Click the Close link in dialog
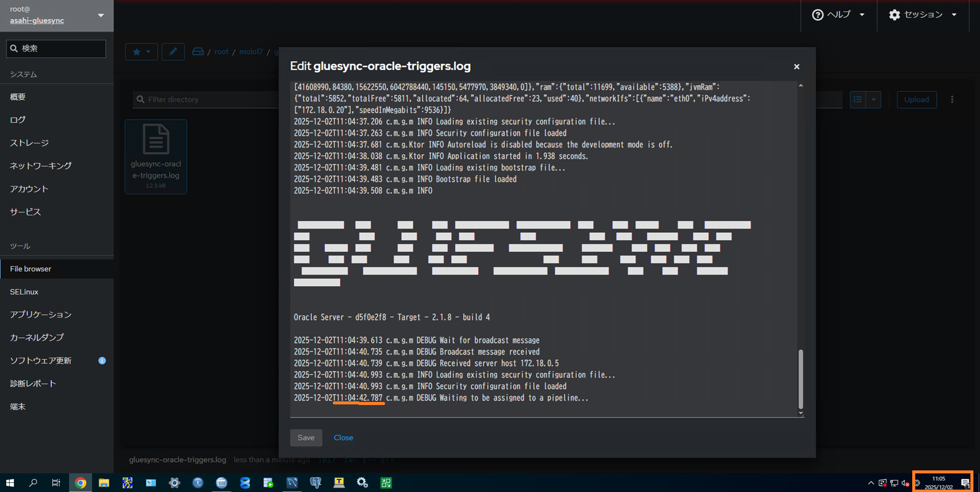 [x=343, y=437]
